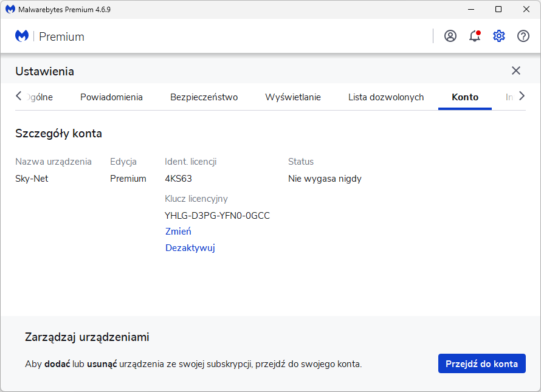The image size is (541, 392).
Task: Select the Konto tab
Action: click(465, 97)
